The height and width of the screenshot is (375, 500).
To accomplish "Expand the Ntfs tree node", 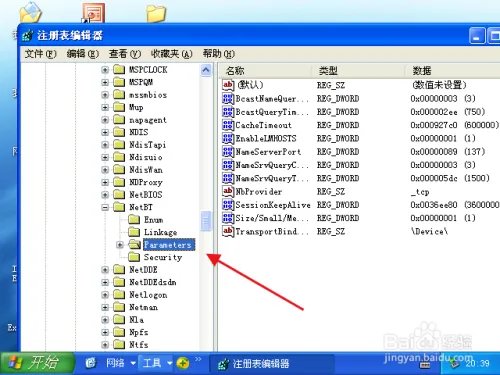I will [x=105, y=345].
